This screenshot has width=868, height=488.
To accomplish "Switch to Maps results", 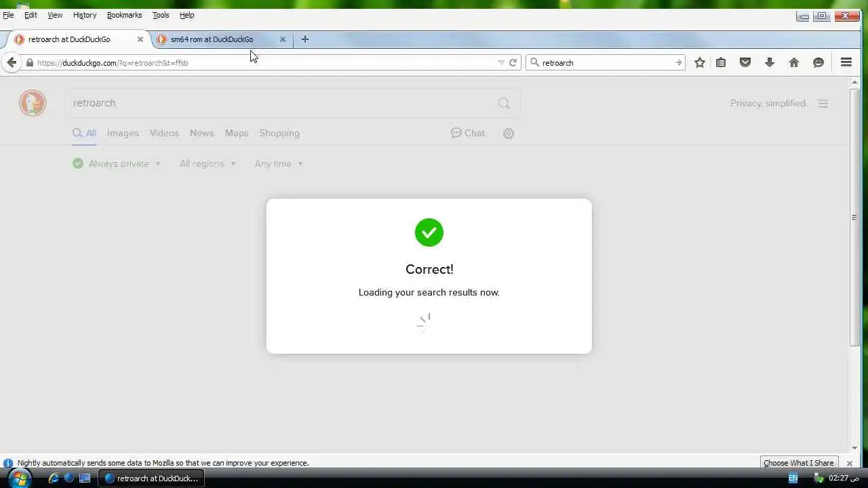I will (x=237, y=133).
